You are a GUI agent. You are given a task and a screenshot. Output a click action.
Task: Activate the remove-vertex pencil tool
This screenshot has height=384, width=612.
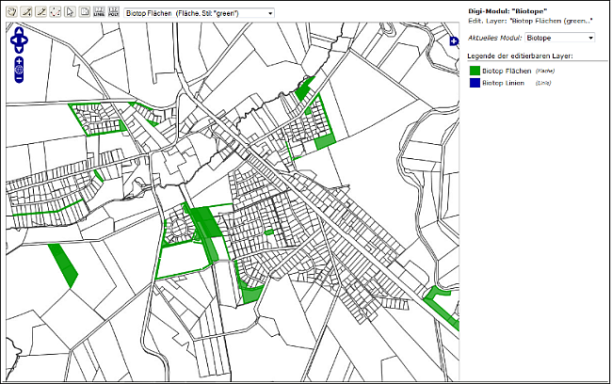(41, 12)
